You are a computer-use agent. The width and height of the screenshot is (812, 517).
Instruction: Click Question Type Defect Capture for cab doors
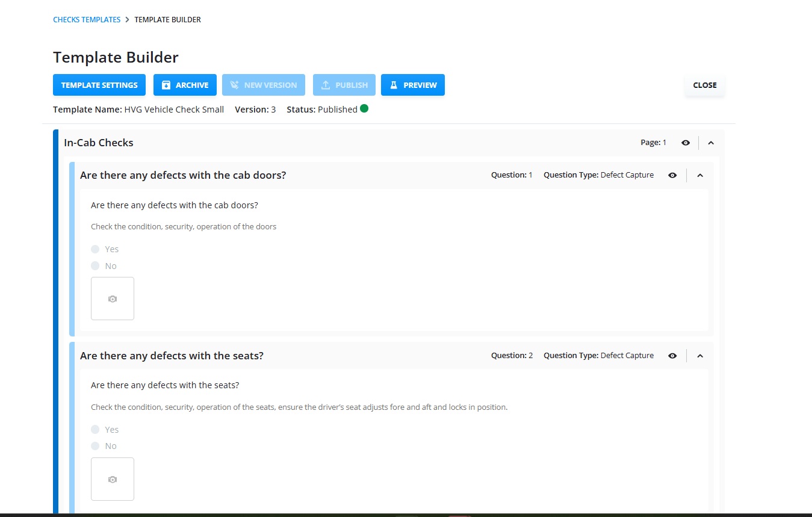(x=598, y=175)
